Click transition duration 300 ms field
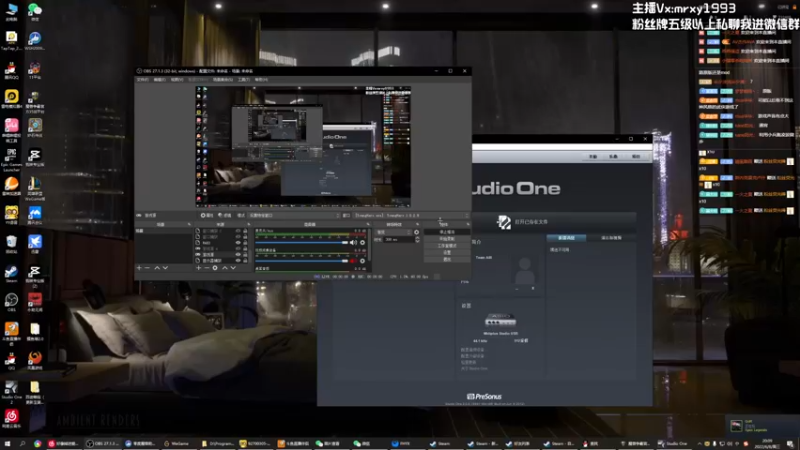This screenshot has width=800, height=450. click(399, 240)
